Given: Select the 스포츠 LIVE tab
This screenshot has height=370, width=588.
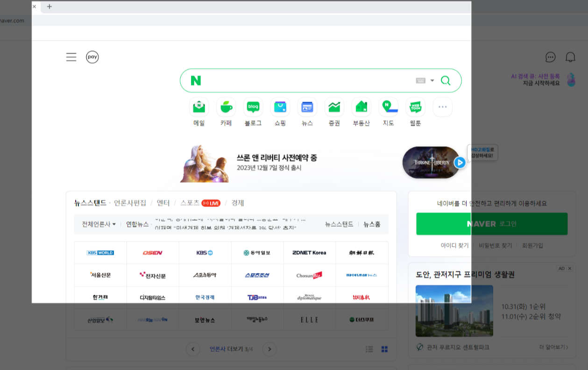Looking at the screenshot, I should tap(200, 203).
